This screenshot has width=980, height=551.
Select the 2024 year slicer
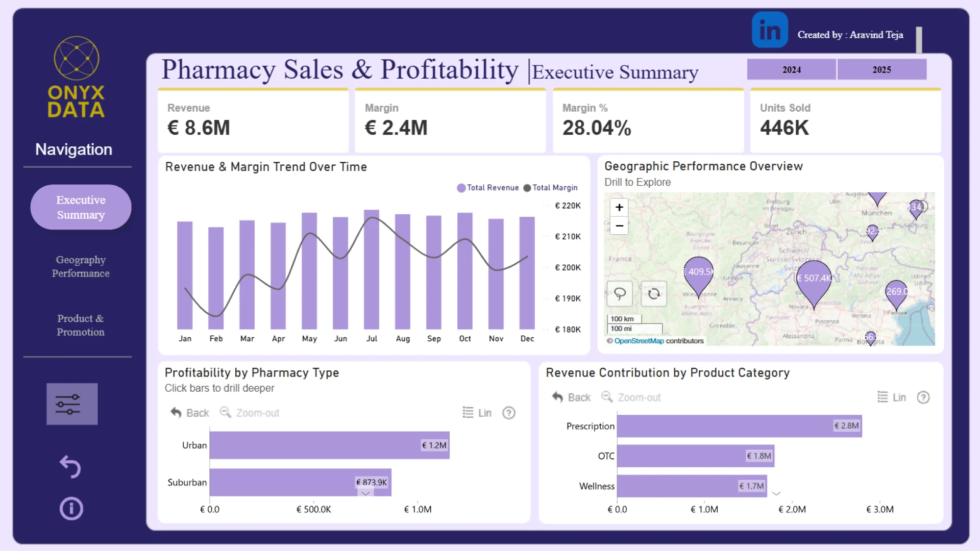coord(791,69)
